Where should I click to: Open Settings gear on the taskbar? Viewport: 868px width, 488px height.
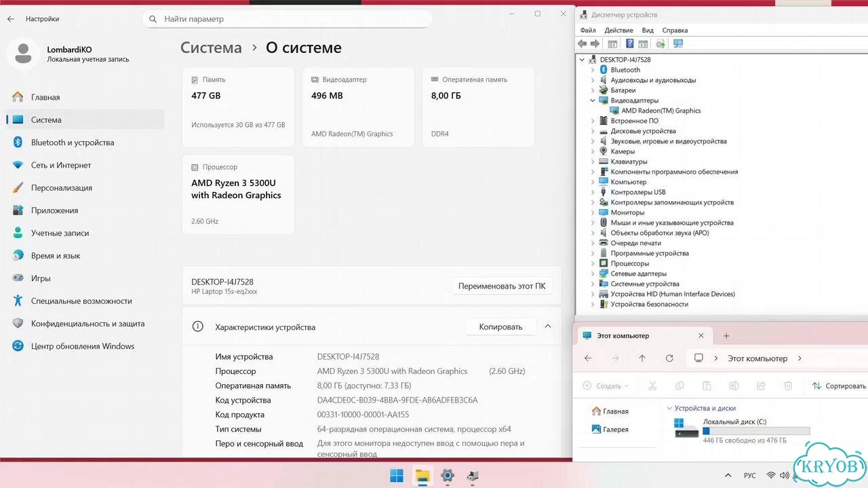point(448,475)
